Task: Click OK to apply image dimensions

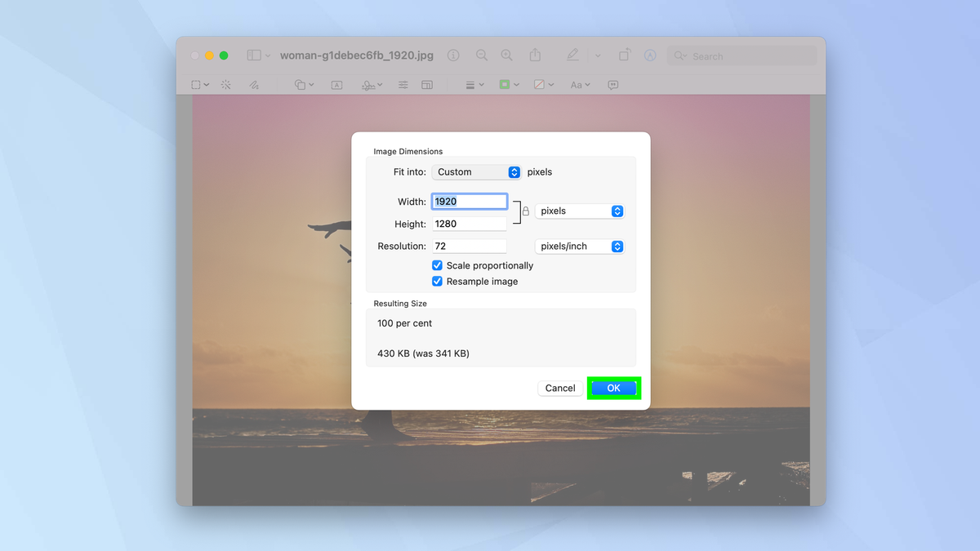Action: pos(614,388)
